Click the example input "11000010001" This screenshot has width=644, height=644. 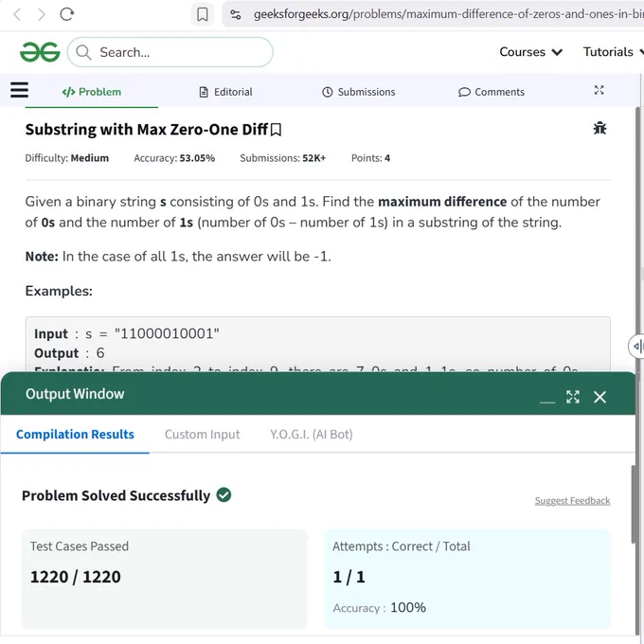point(167,333)
